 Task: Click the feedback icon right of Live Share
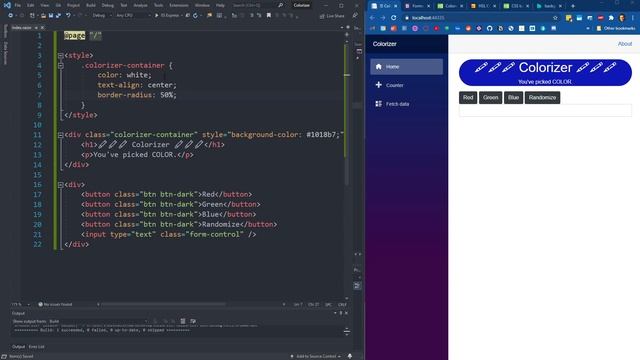355,16
